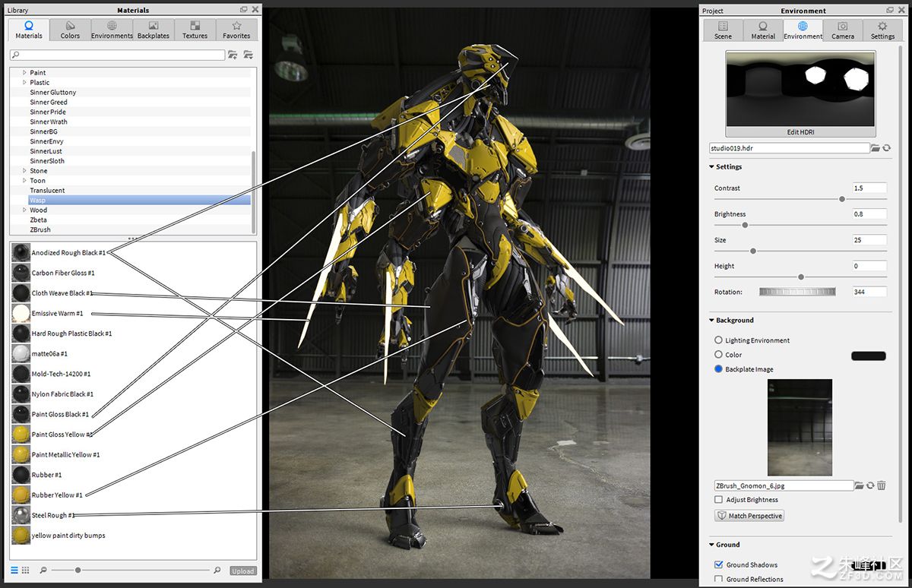
Task: Click the Match Perspective button
Action: [749, 516]
